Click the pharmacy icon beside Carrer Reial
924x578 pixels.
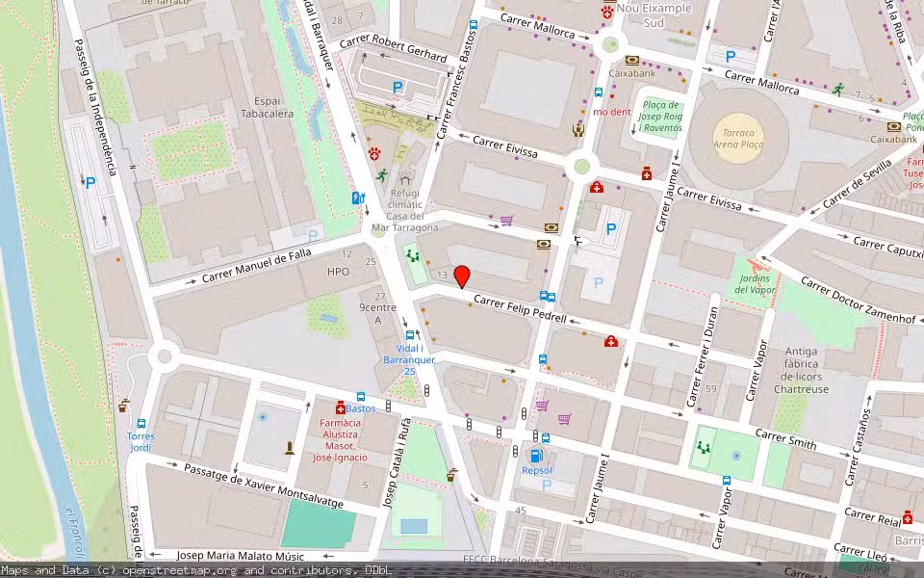[x=908, y=517]
